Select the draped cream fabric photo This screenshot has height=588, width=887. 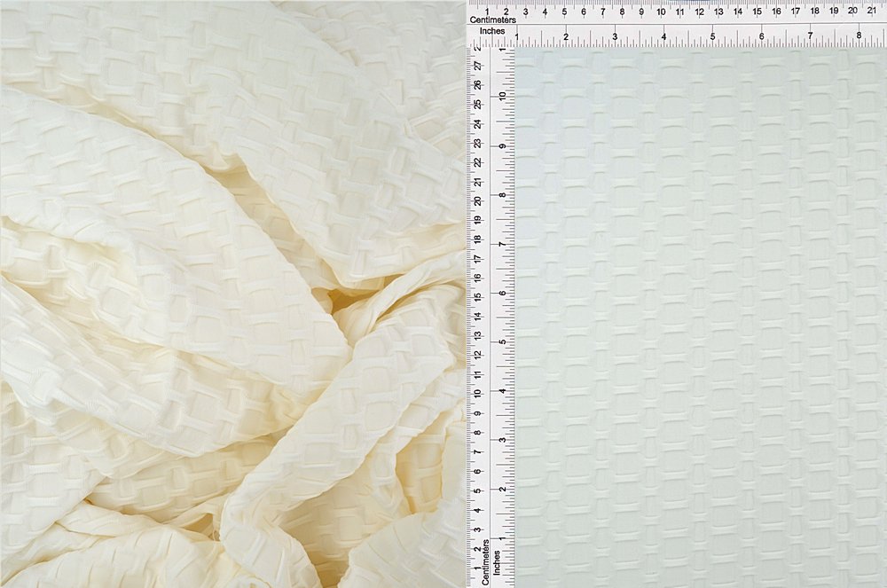click(232, 294)
